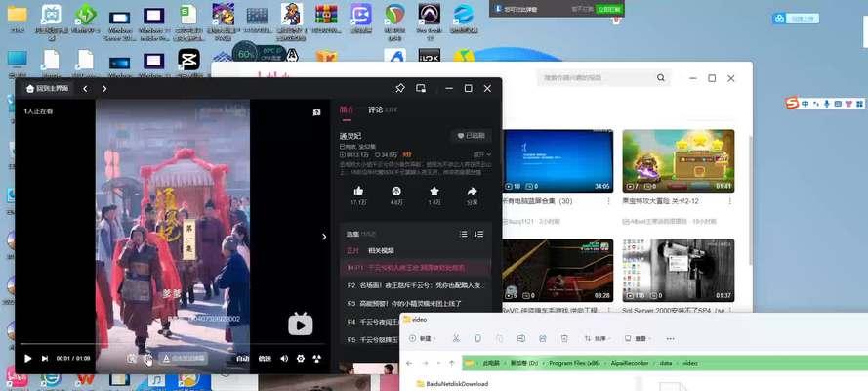
Task: Open the Sql Server 2000 video thumbnail
Action: click(x=679, y=270)
